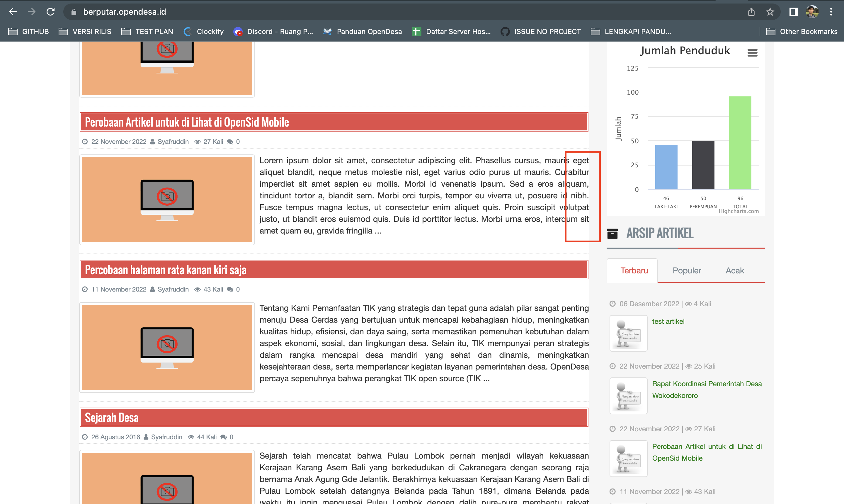Click the Clockify bookmark icon
844x504 pixels.
pos(188,31)
